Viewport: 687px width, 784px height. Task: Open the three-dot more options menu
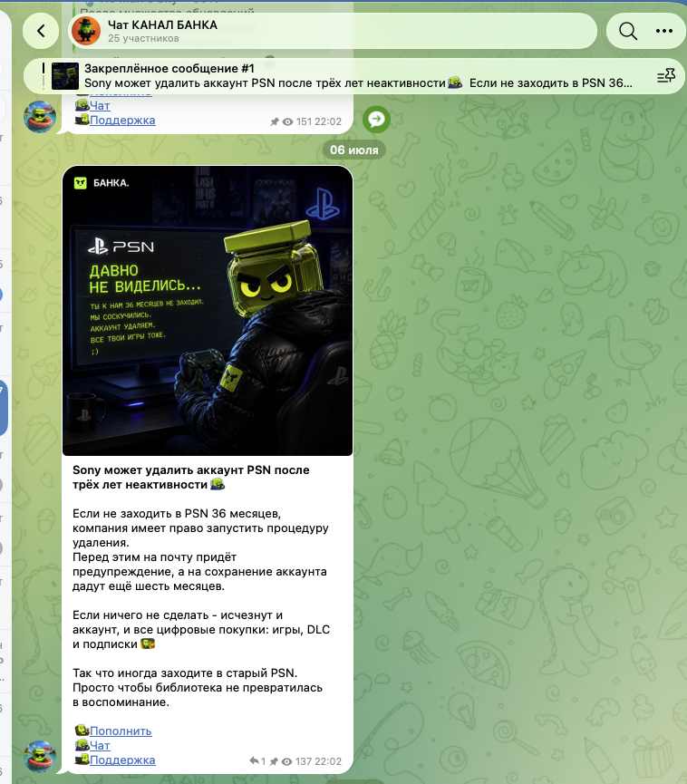coord(664,31)
